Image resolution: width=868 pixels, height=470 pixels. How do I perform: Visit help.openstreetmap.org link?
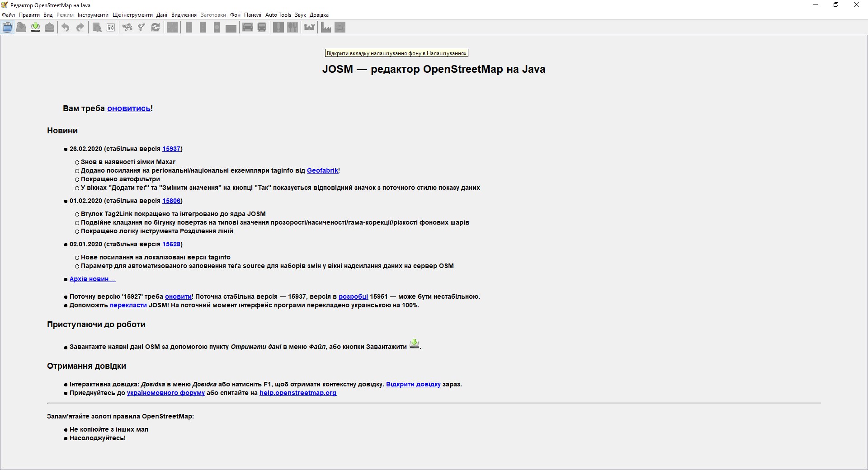tap(298, 393)
